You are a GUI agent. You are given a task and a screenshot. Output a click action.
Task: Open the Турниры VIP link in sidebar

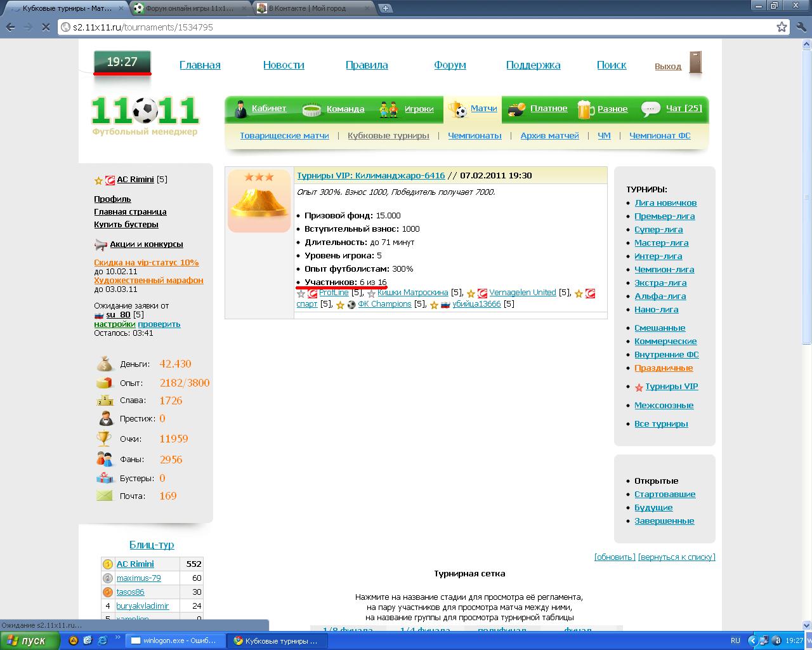pos(671,387)
